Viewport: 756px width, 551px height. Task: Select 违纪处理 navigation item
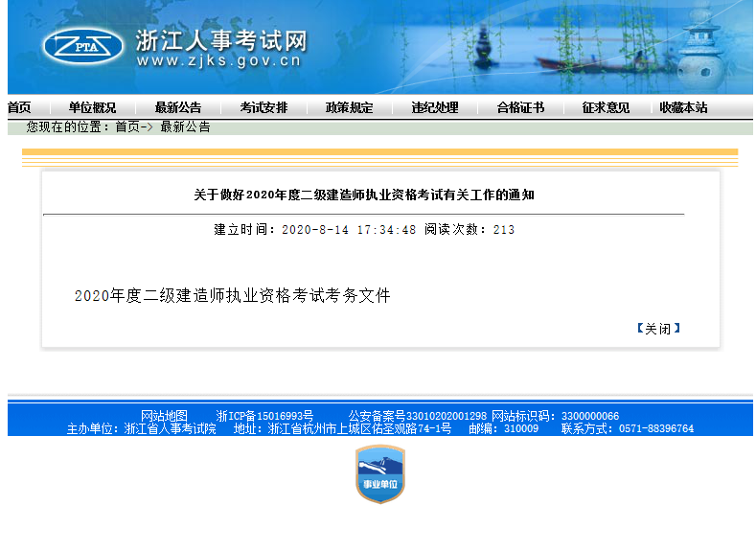click(x=435, y=107)
